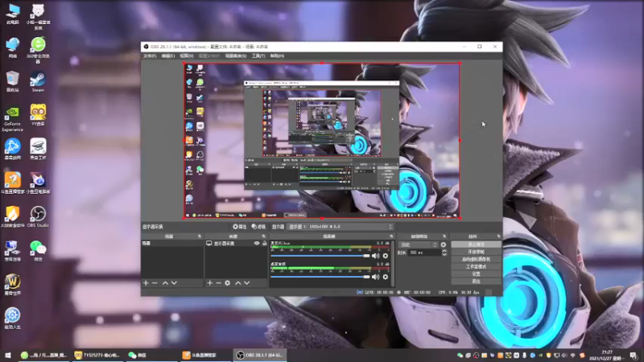Open the GeForce Experience desktop shortcut
Screen dimensions: 644x362
click(12, 119)
